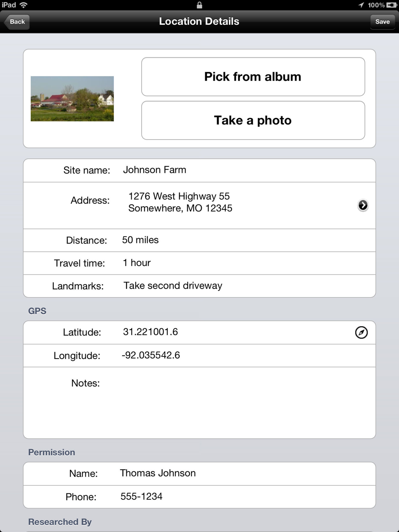Image resolution: width=399 pixels, height=532 pixels.
Task: Tap the compass icon next to Latitude
Action: tap(361, 332)
